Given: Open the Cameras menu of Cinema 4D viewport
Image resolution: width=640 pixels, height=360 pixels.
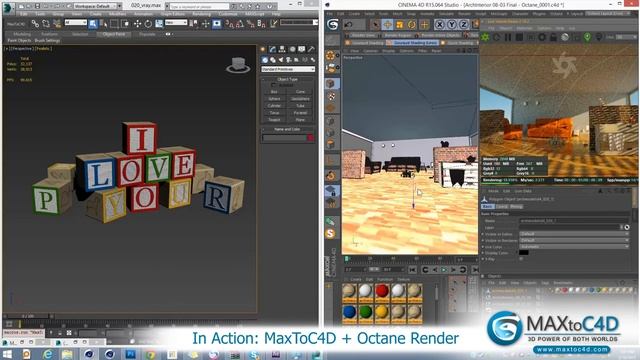Looking at the screenshot, I should (x=370, y=51).
